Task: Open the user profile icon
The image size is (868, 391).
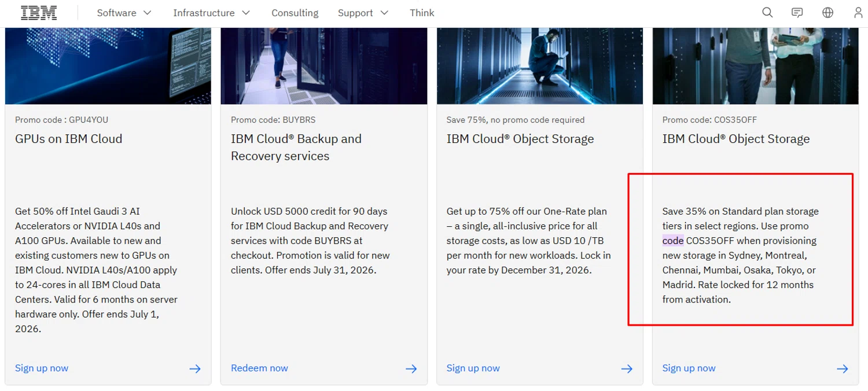Action: [x=859, y=13]
